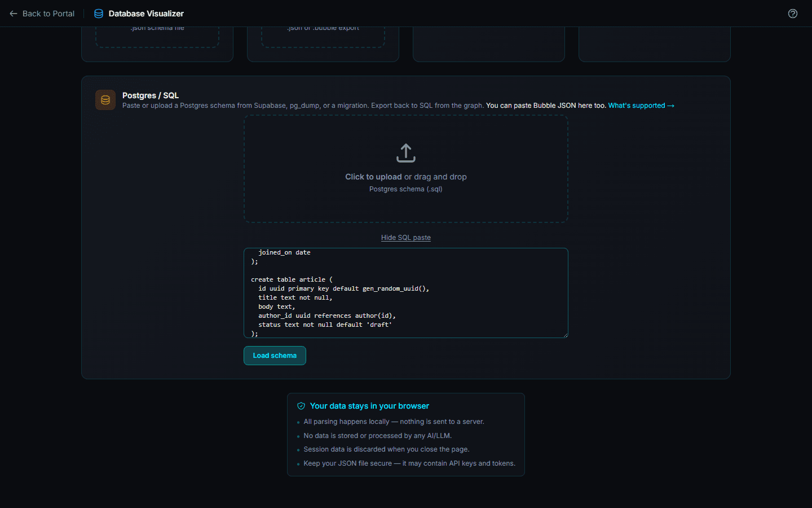Screen dimensions: 812x508
Task: Click inside the SQL paste text area
Action: click(406, 293)
